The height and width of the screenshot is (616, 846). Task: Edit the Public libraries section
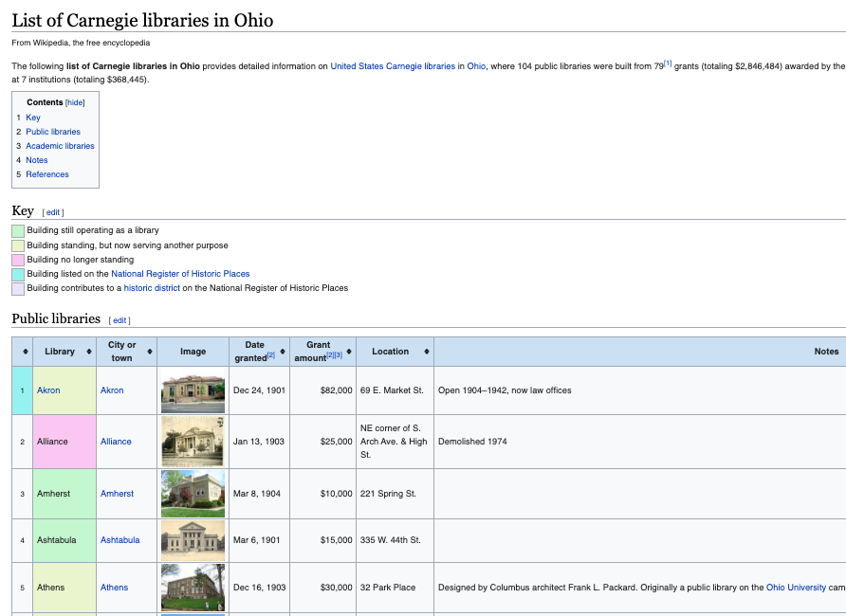tap(120, 320)
